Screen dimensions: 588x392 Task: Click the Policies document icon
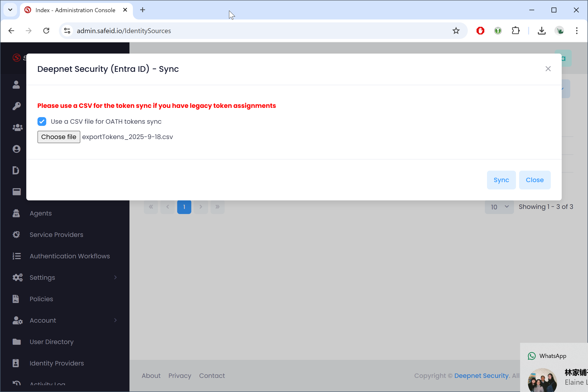(x=16, y=299)
